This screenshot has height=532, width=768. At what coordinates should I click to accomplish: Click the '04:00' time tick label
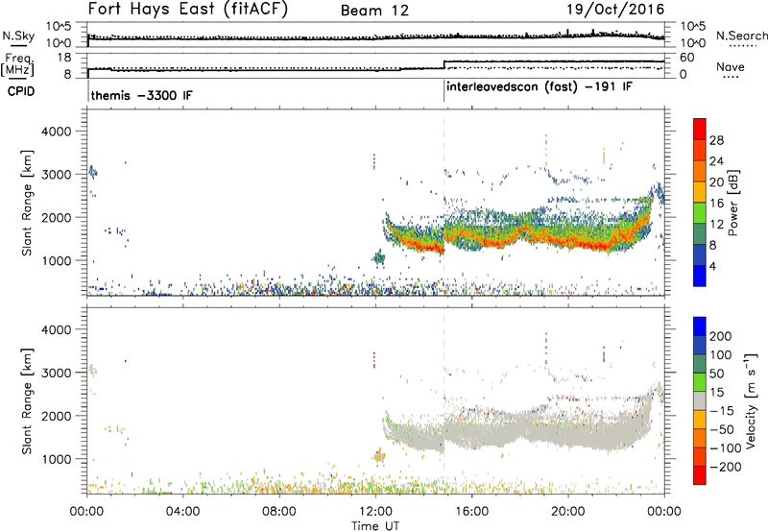point(182,512)
